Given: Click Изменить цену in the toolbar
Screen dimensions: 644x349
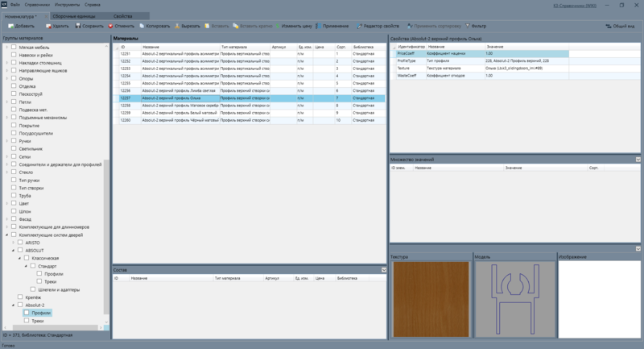Looking at the screenshot, I should [x=294, y=26].
